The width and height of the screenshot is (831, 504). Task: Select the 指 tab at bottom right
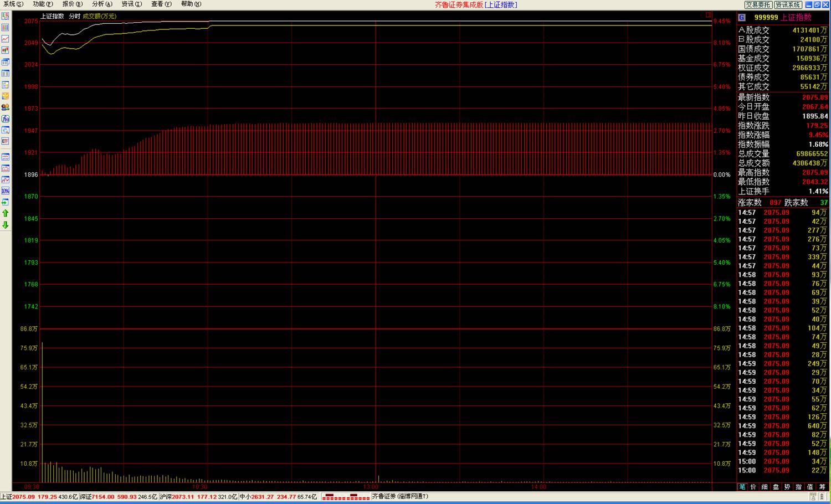click(x=799, y=487)
